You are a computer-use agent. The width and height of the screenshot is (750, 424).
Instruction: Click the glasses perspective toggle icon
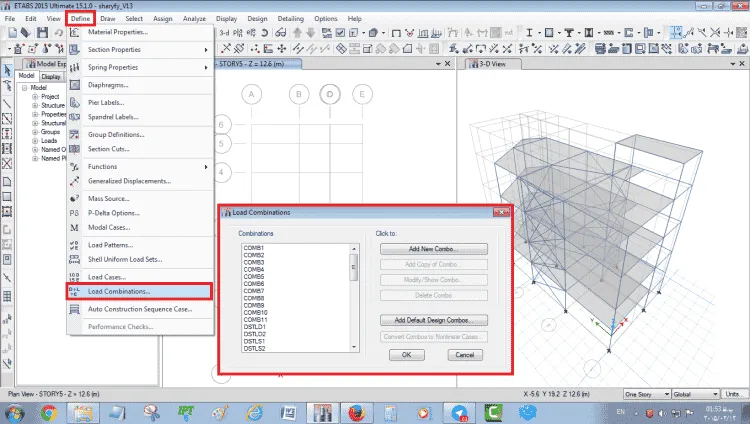(281, 33)
